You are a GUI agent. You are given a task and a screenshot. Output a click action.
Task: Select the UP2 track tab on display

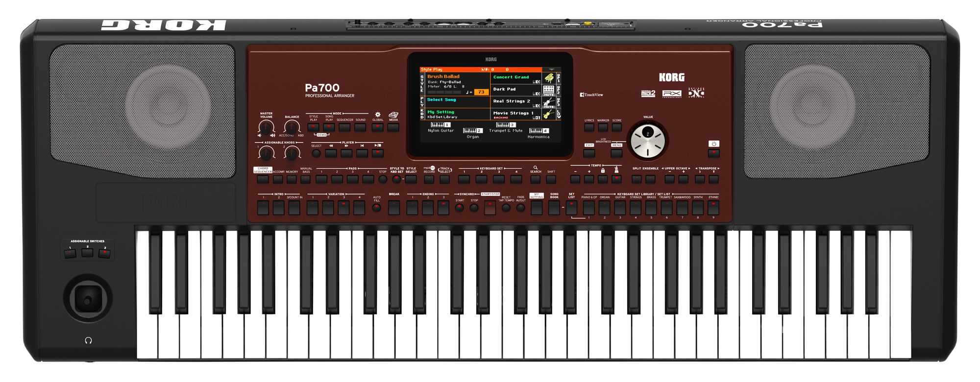click(558, 90)
